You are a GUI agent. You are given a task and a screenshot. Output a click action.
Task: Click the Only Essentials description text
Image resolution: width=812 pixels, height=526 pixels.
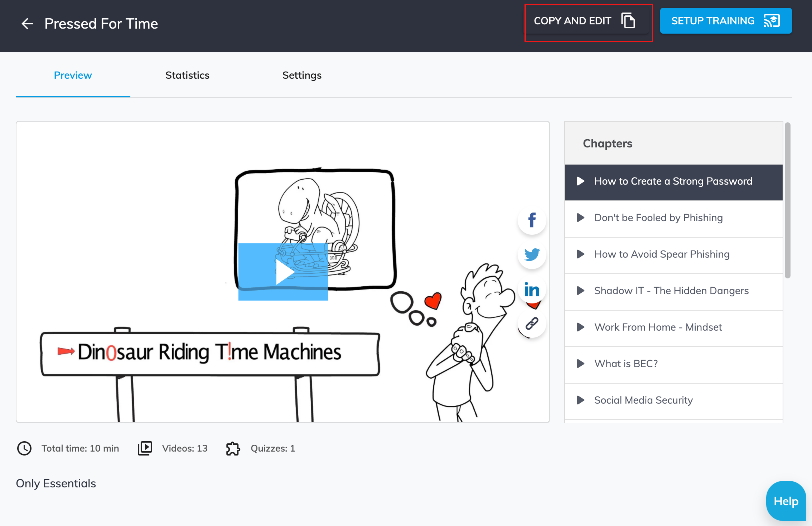pyautogui.click(x=56, y=483)
